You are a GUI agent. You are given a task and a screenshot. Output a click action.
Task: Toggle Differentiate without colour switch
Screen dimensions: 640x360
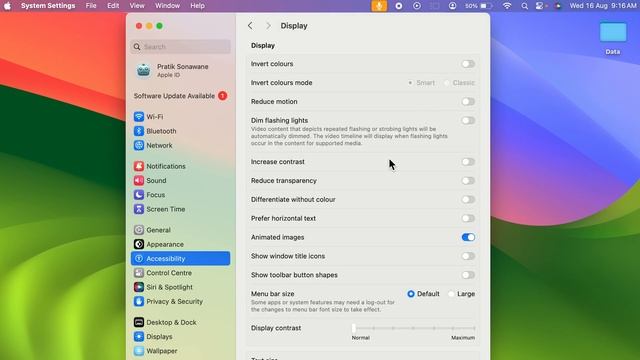tap(468, 199)
